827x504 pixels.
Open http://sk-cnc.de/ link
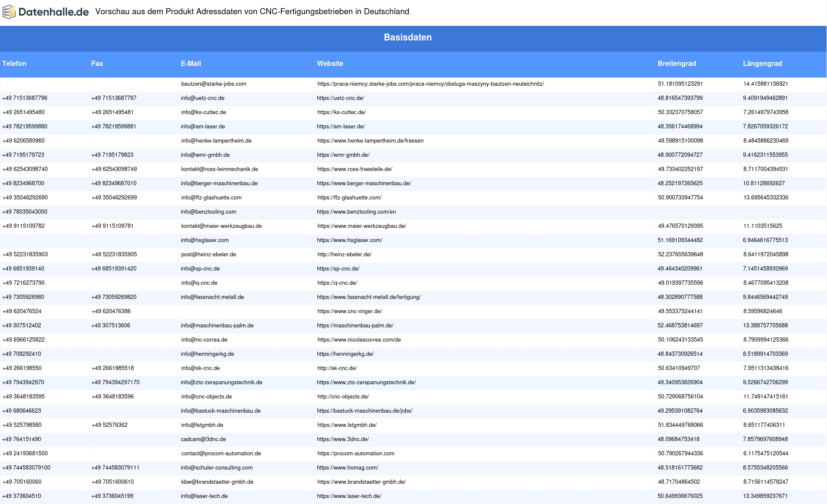[337, 368]
